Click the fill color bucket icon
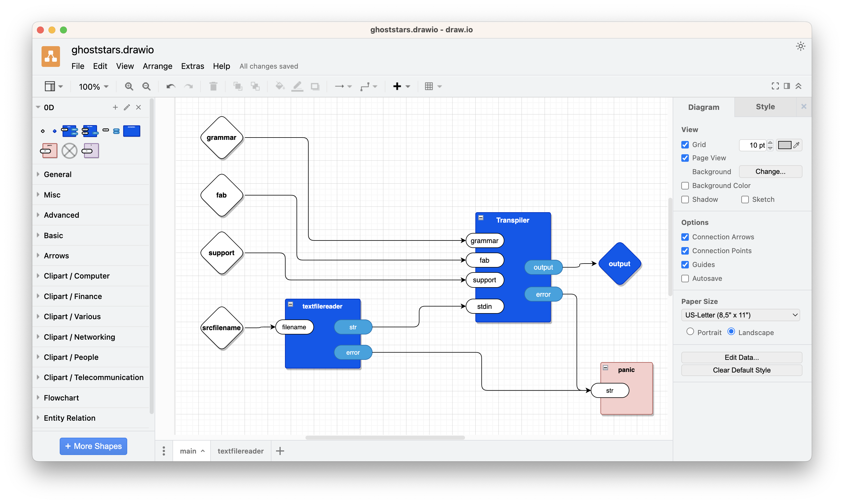This screenshot has width=844, height=504. tap(280, 86)
